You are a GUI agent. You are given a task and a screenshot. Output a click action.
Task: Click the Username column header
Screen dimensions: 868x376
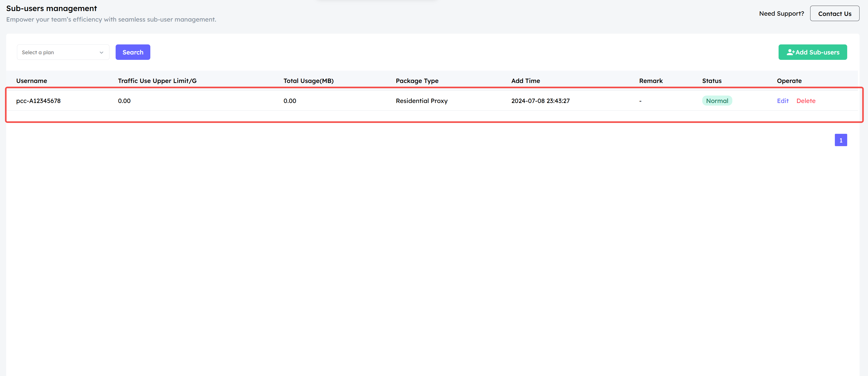point(32,81)
